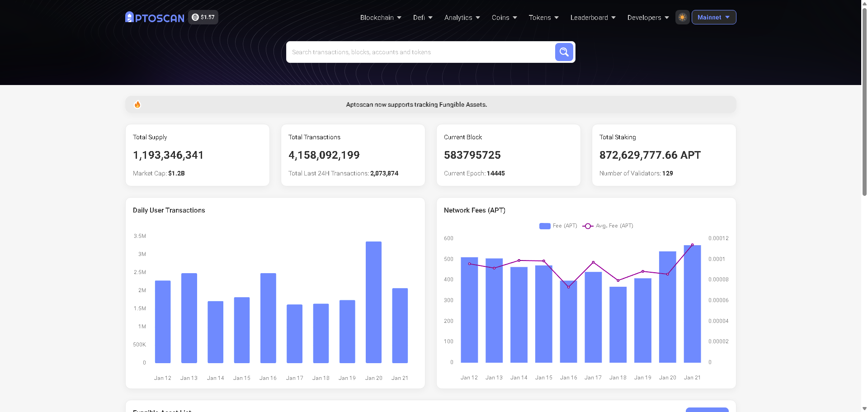Screen dimensions: 868x412
Task: Click the page vertical scrollbar thumb
Action: 864,99
